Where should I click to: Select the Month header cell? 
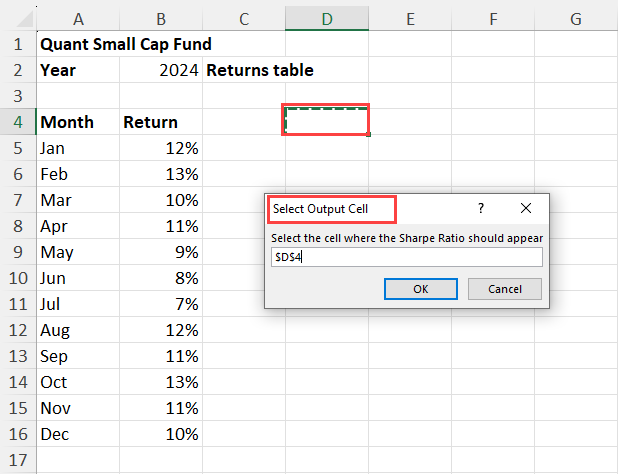(78, 122)
